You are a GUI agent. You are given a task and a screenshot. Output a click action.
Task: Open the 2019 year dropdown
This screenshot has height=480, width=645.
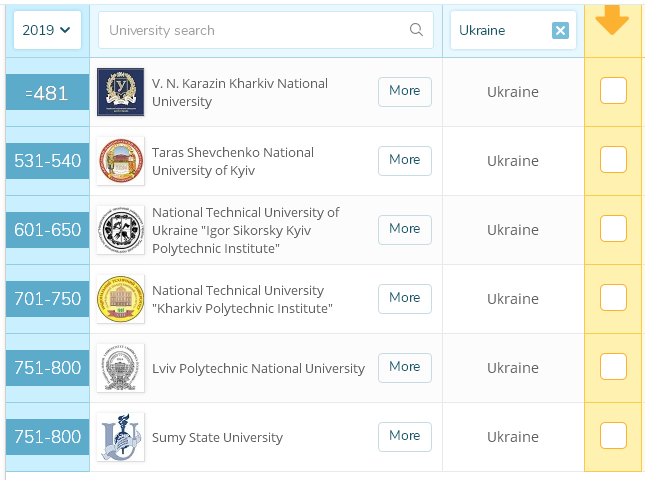pos(47,30)
